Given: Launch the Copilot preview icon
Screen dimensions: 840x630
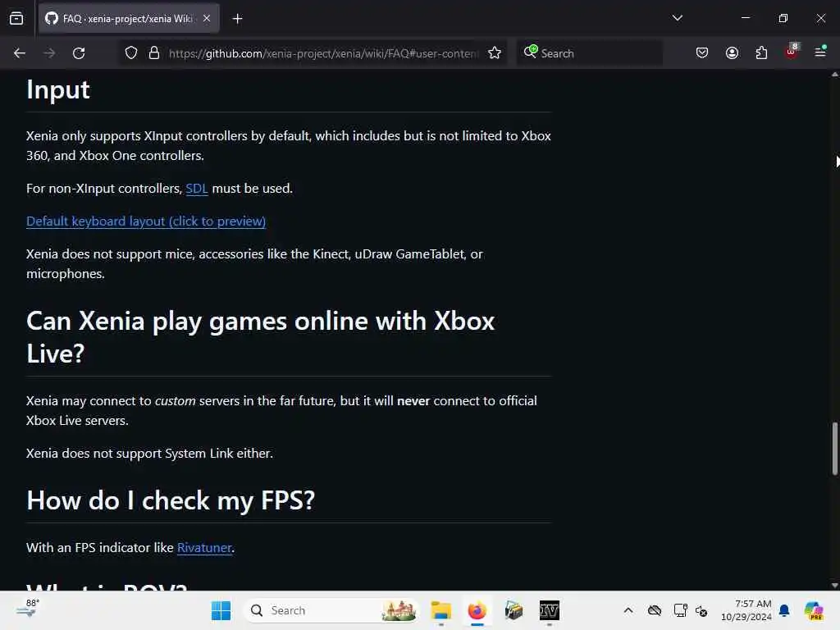Looking at the screenshot, I should click(814, 610).
